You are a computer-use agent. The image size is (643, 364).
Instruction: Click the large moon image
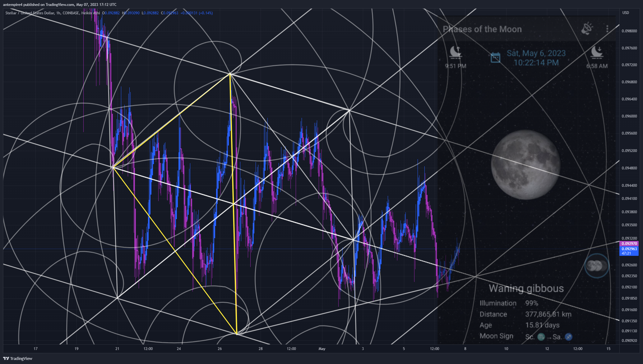tap(526, 164)
